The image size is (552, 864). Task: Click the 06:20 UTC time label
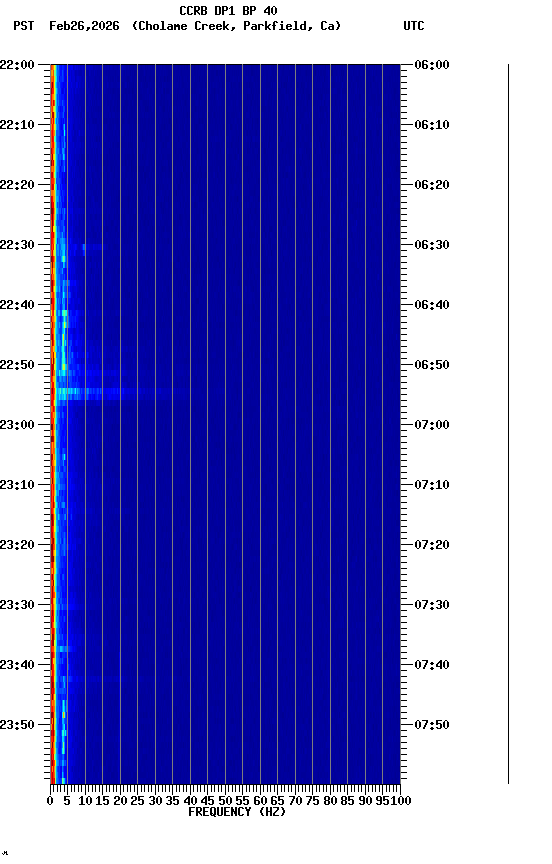432,185
